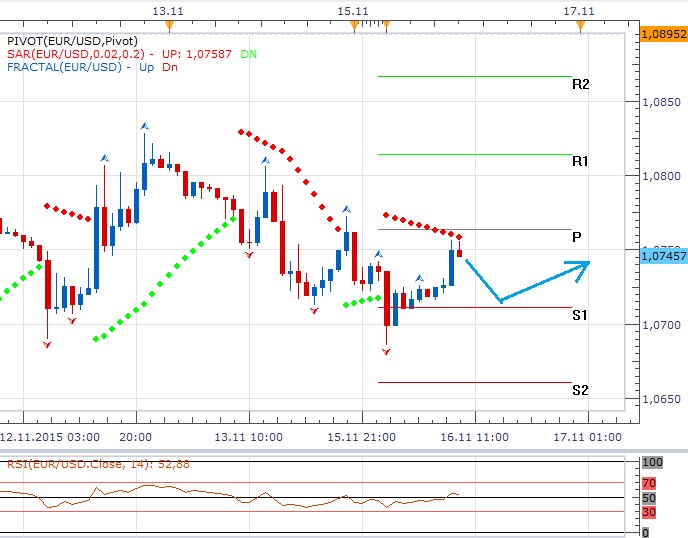Viewport: 688px width, 538px height.
Task: Click the orange 1,08952 price tag
Action: (x=661, y=33)
